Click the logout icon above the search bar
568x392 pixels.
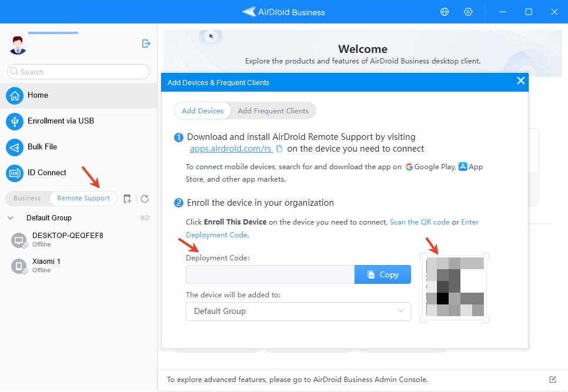146,43
